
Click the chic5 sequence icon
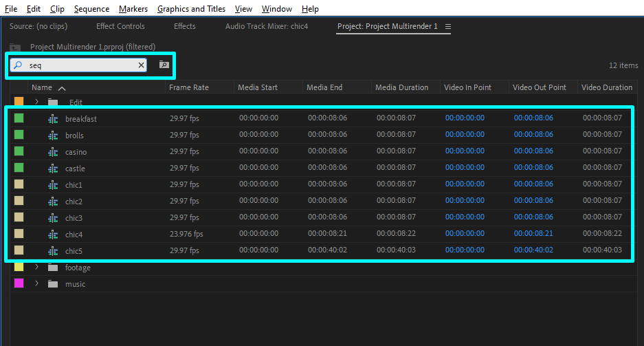[53, 250]
